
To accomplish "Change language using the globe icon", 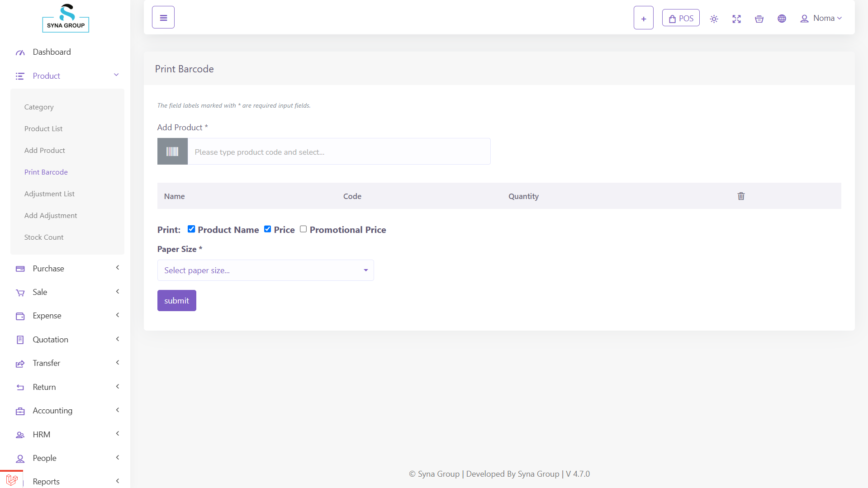I will tap(782, 19).
